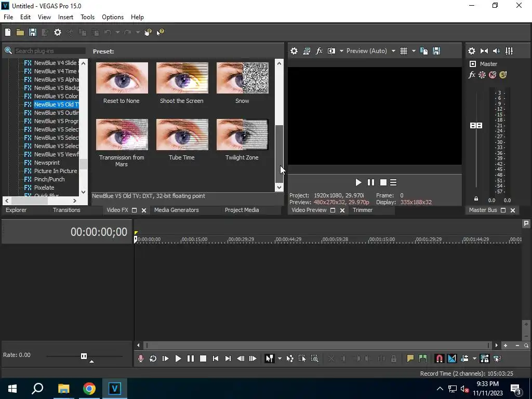Toggle Master solo button
The image size is (532, 399).
click(x=503, y=75)
